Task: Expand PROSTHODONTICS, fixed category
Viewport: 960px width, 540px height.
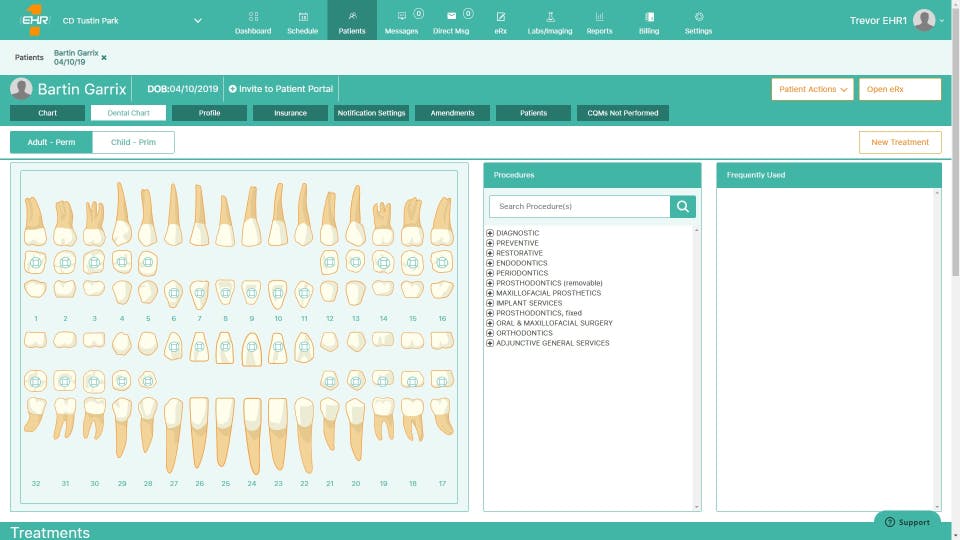Action: pos(490,313)
